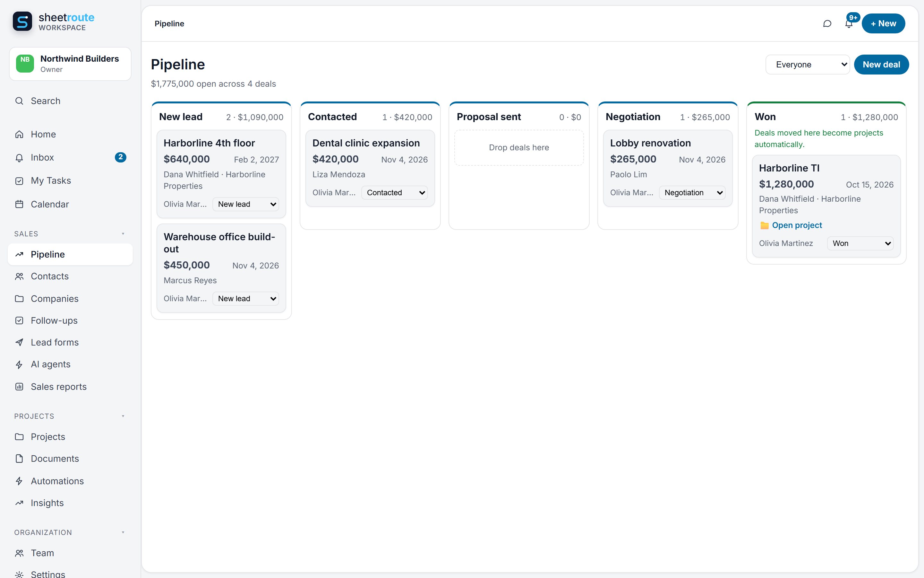Click the My Tasks checkmark icon
The width and height of the screenshot is (924, 578).
(x=19, y=181)
